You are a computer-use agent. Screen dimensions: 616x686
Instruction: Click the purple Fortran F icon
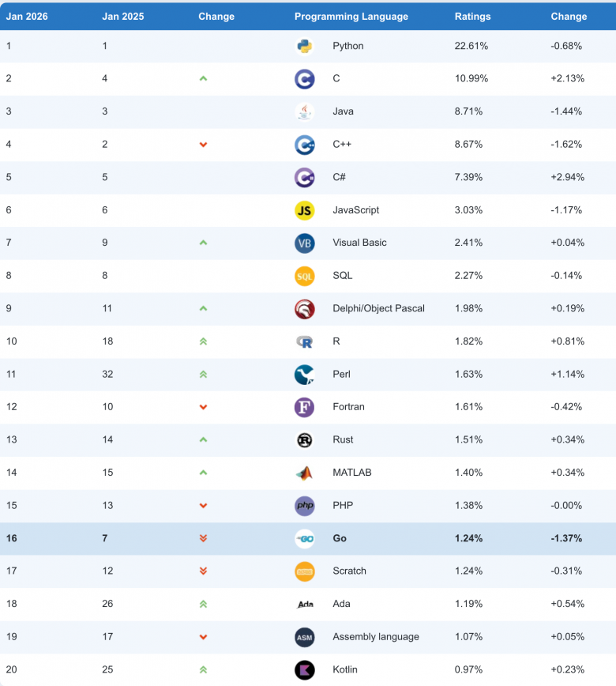(304, 407)
